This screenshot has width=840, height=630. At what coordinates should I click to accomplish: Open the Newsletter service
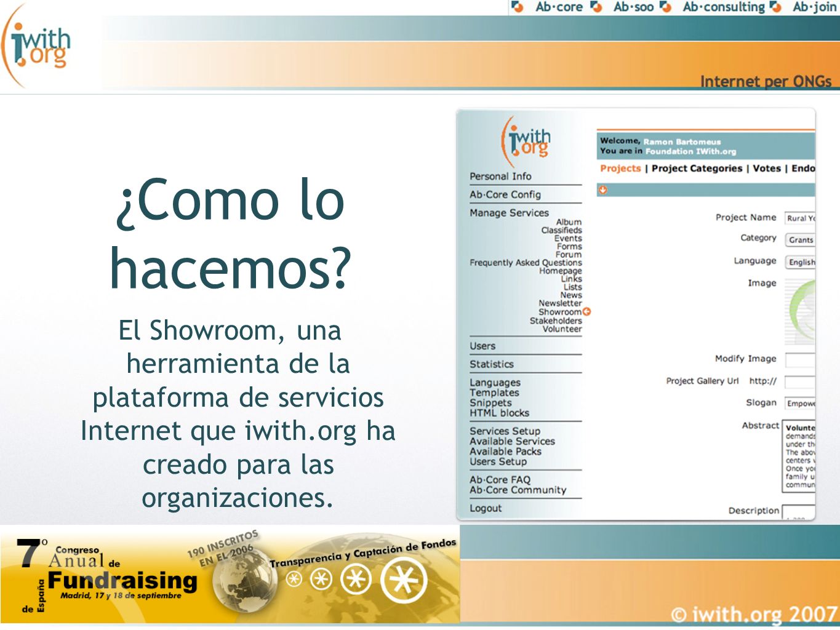point(560,303)
